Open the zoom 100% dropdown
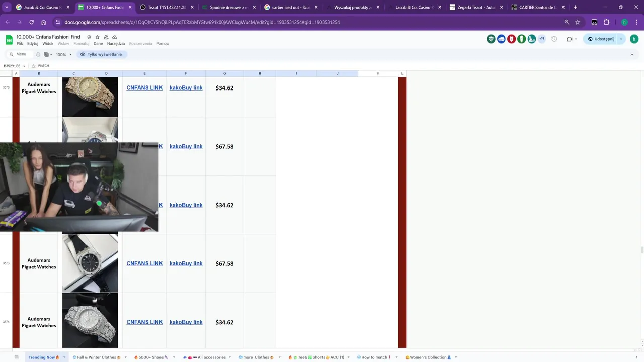Image resolution: width=644 pixels, height=362 pixels. pyautogui.click(x=64, y=54)
